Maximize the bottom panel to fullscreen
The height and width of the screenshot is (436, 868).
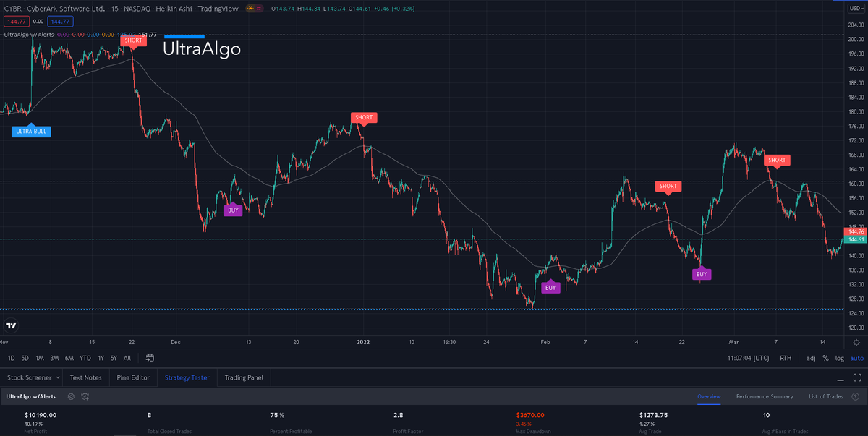tap(858, 378)
